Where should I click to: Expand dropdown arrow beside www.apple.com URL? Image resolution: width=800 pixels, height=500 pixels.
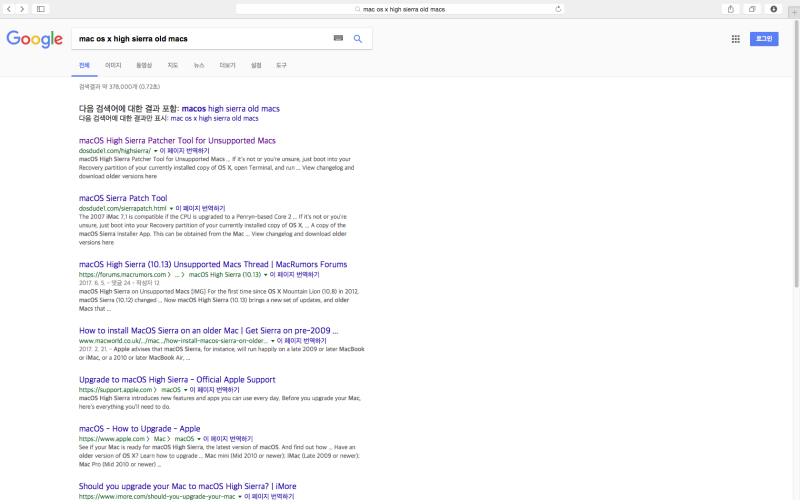pos(198,439)
